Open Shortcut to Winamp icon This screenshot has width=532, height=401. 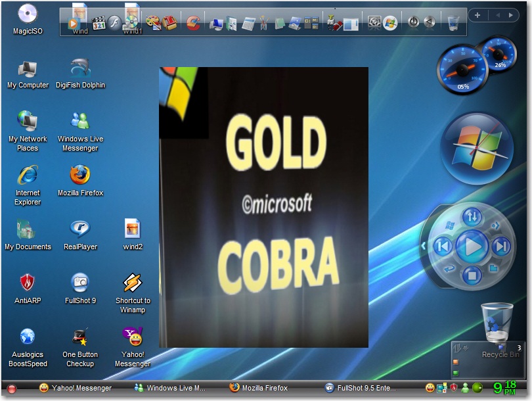coord(133,293)
